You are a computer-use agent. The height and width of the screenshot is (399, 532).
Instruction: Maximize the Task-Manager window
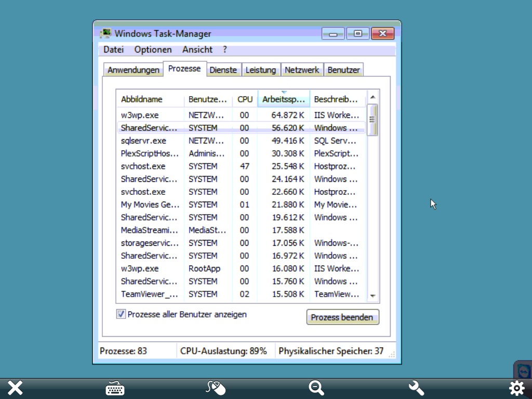(357, 34)
